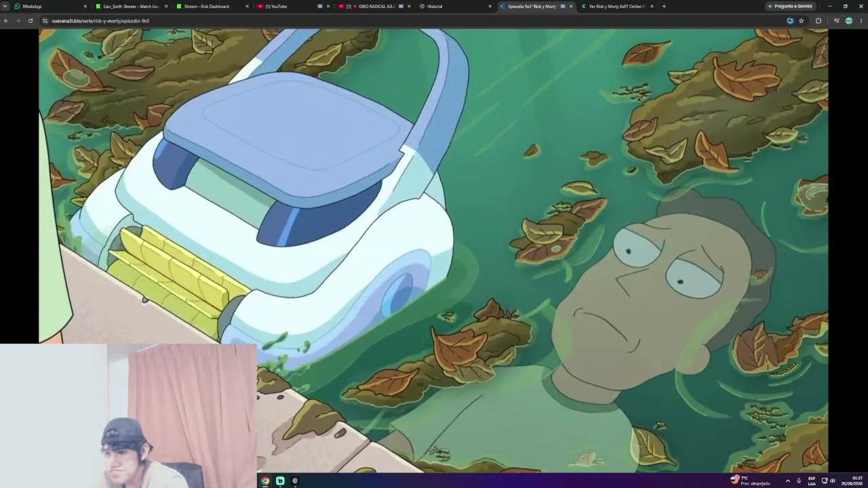
Task: Open a new browser tab
Action: point(664,6)
